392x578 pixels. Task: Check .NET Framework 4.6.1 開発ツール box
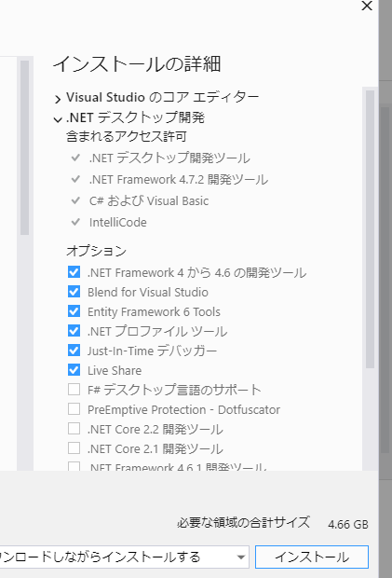pyautogui.click(x=74, y=466)
